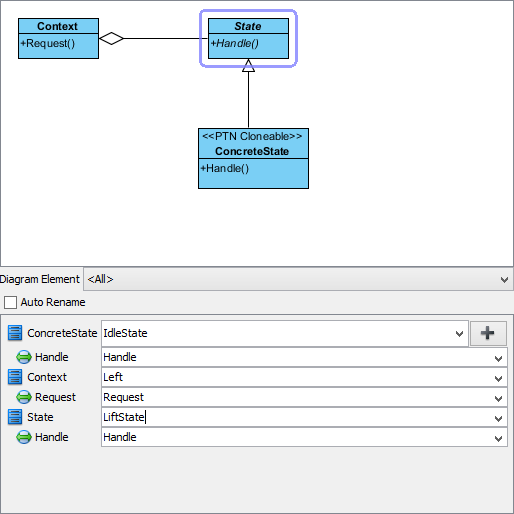Click the generalization arrowhead below State class
Image resolution: width=514 pixels, height=514 pixels.
tap(248, 65)
